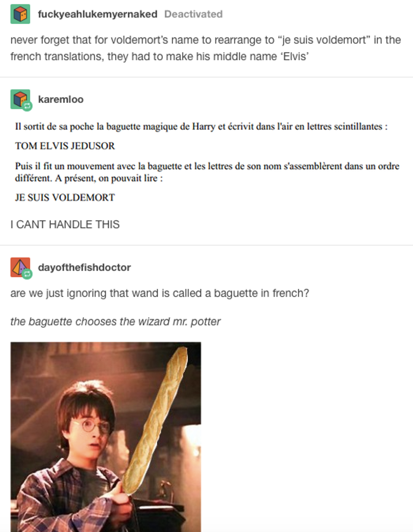This screenshot has width=413, height=532.
Task: Open dayofthefishdoctor's pyramid avatar
Action: tap(20, 267)
